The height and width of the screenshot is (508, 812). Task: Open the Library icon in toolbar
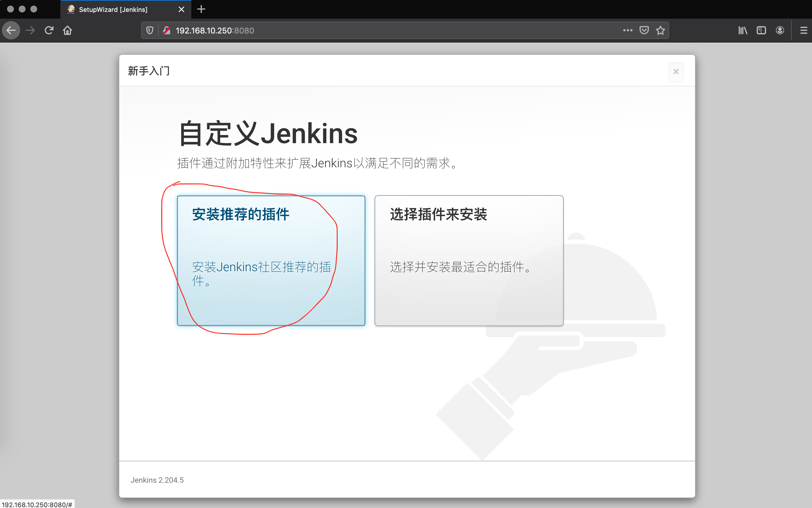coord(743,31)
